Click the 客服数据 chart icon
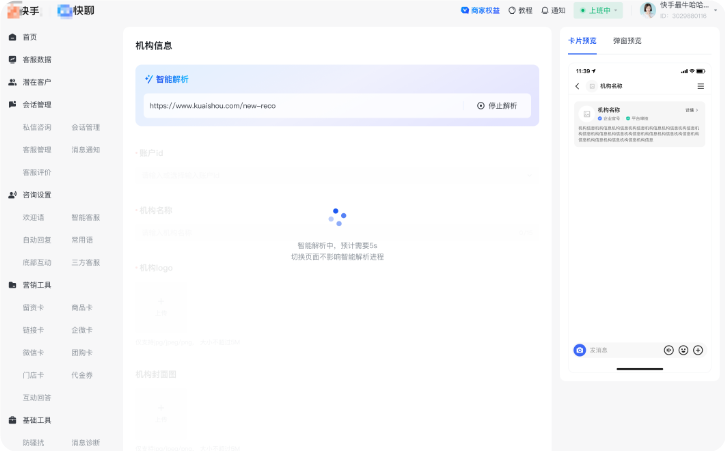 (12, 60)
